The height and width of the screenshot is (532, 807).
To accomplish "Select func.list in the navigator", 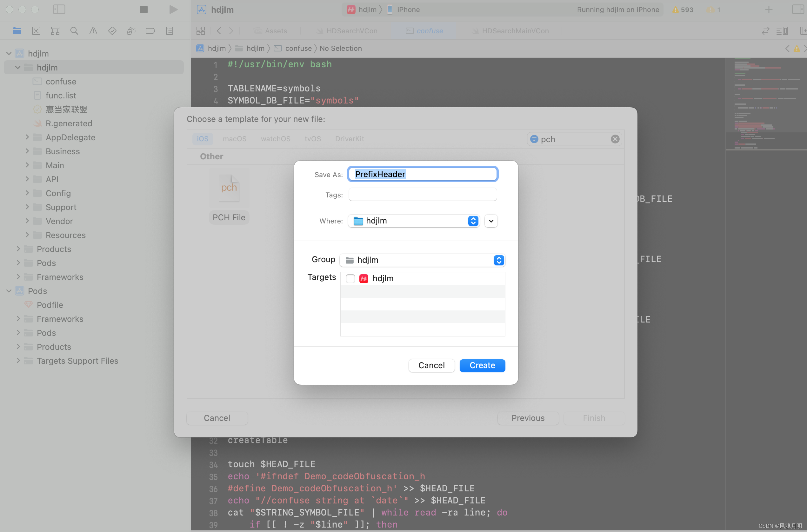I will 61,95.
